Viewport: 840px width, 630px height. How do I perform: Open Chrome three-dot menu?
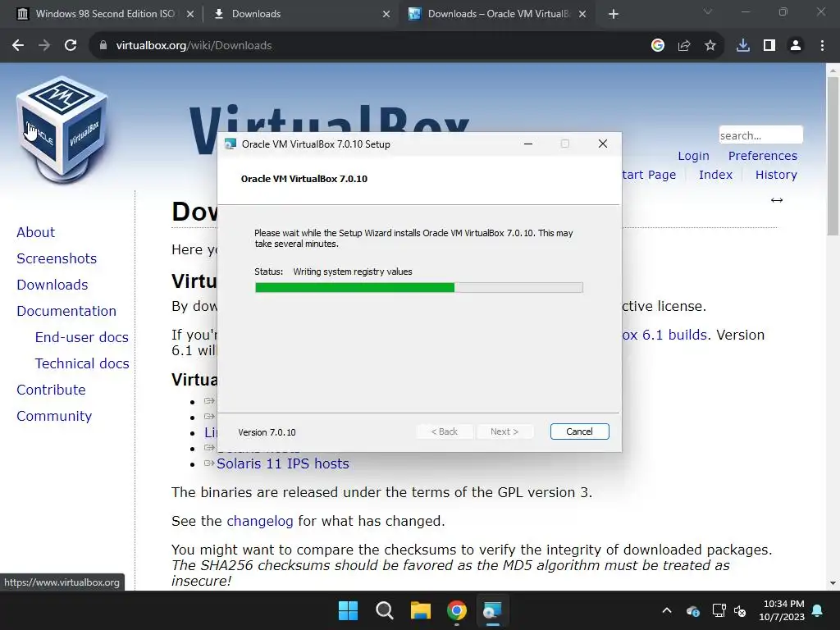click(x=822, y=46)
